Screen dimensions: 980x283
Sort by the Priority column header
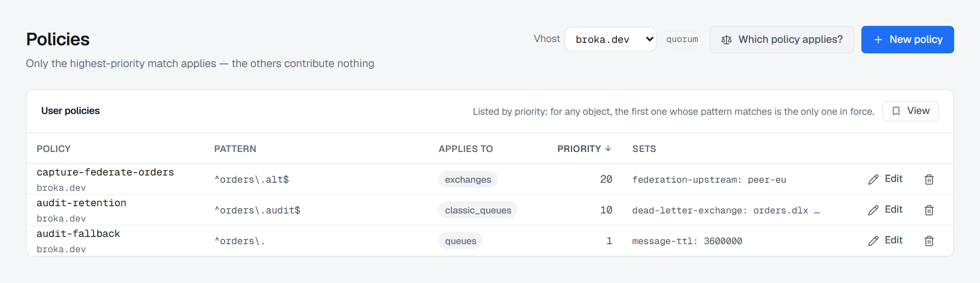pyautogui.click(x=584, y=149)
